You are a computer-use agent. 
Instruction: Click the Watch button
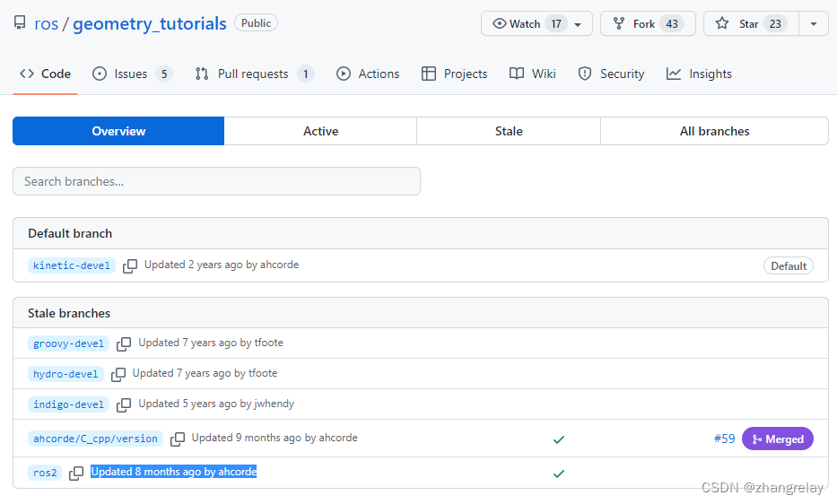[536, 23]
